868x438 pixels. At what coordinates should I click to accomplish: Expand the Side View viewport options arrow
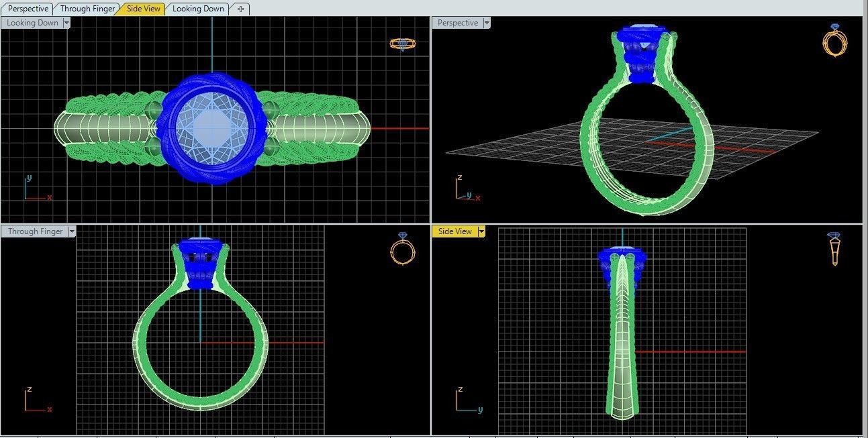coord(481,231)
